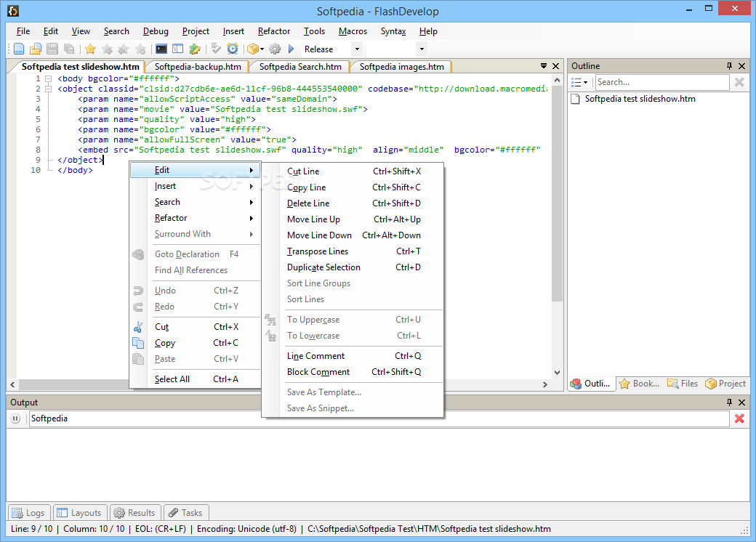The width and height of the screenshot is (756, 542).
Task: Click the Save floppy disk icon
Action: (52, 49)
